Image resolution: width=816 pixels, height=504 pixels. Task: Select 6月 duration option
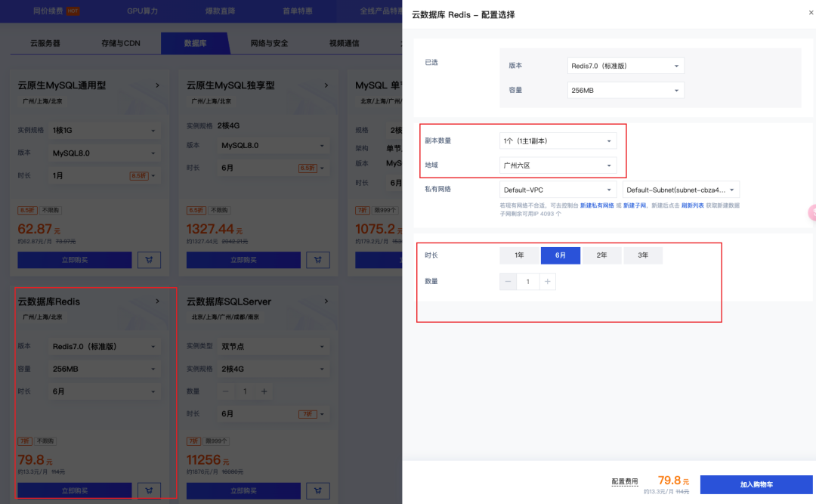coord(561,255)
